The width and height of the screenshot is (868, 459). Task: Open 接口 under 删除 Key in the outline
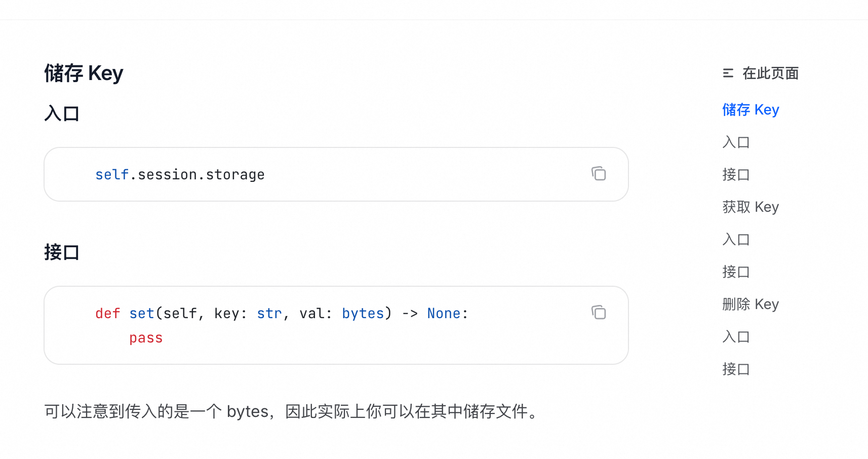[x=736, y=369]
